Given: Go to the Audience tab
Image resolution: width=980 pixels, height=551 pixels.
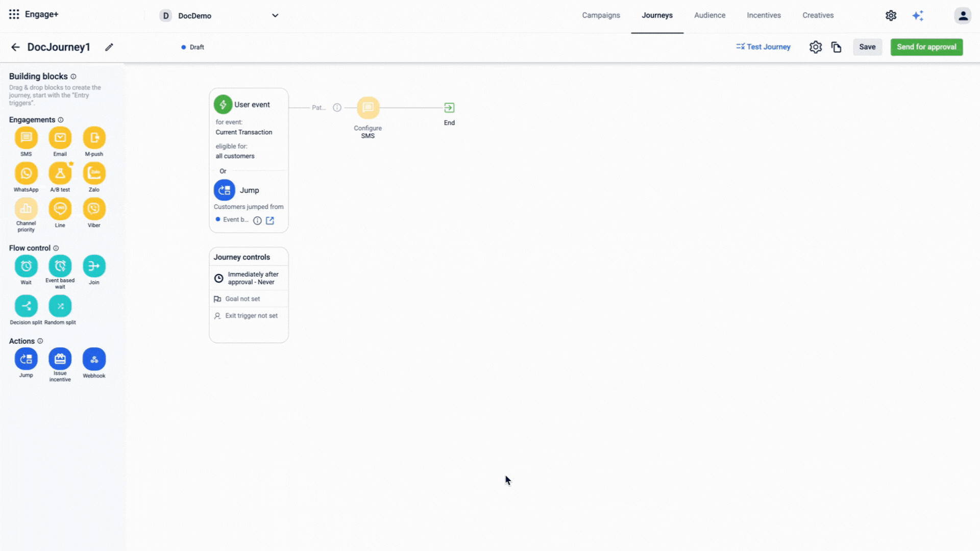Looking at the screenshot, I should click(709, 15).
